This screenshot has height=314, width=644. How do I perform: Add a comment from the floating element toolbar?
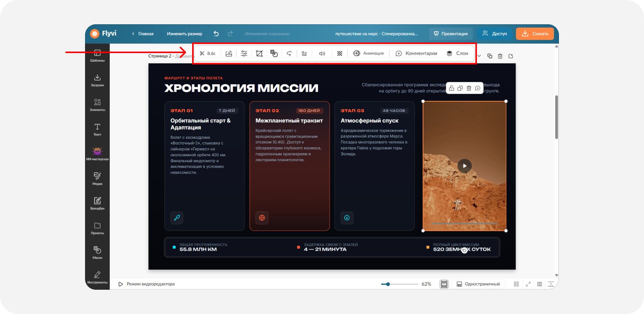pos(478,88)
